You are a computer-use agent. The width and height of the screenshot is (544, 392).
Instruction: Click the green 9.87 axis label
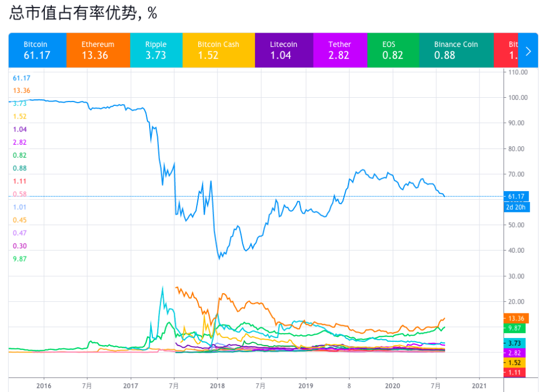click(515, 328)
